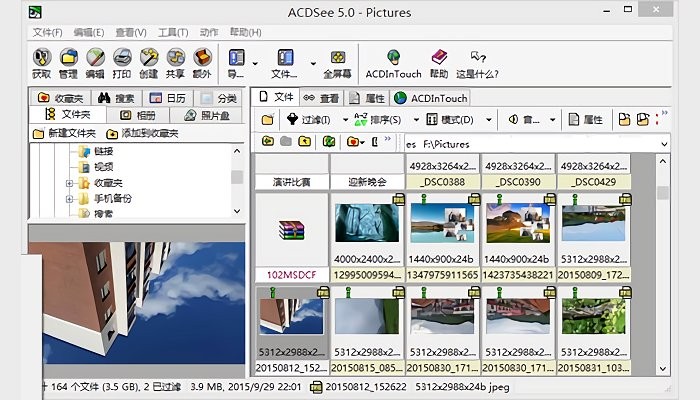Image resolution: width=700 pixels, height=400 pixels.
Task: Expand the 文件... pane dropdown arrow
Action: [313, 63]
